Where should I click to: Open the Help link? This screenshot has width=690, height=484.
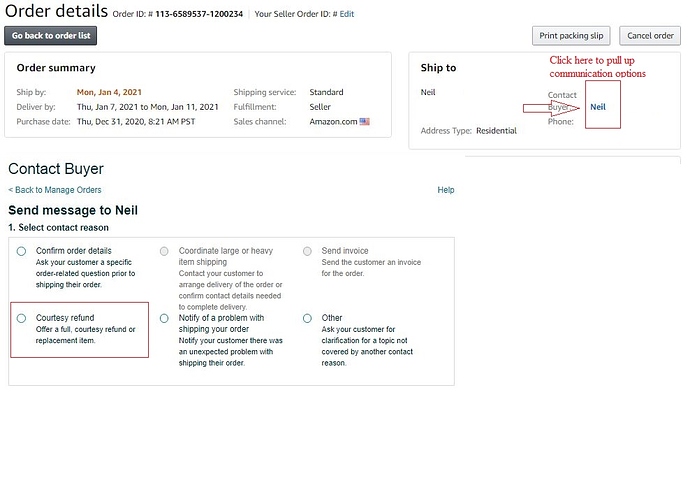[x=445, y=190]
